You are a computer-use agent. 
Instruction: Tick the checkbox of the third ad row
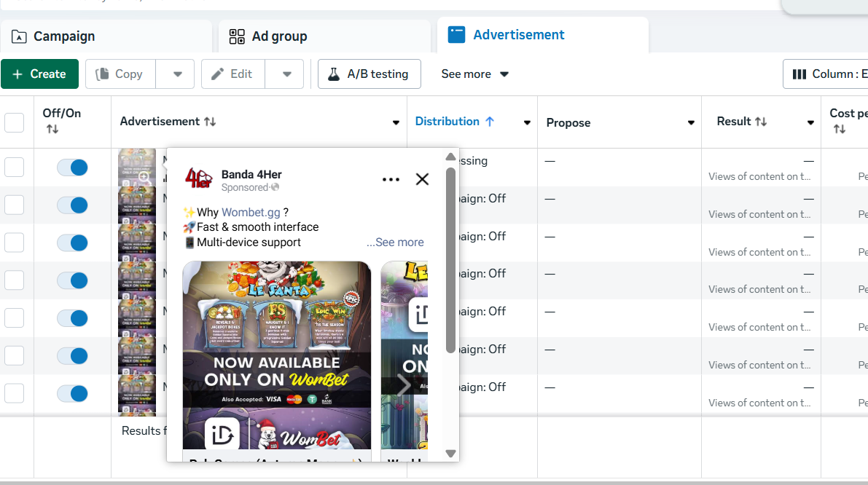(15, 242)
